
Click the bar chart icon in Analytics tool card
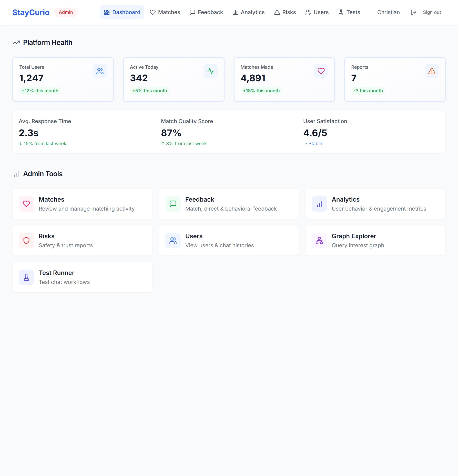[319, 204]
